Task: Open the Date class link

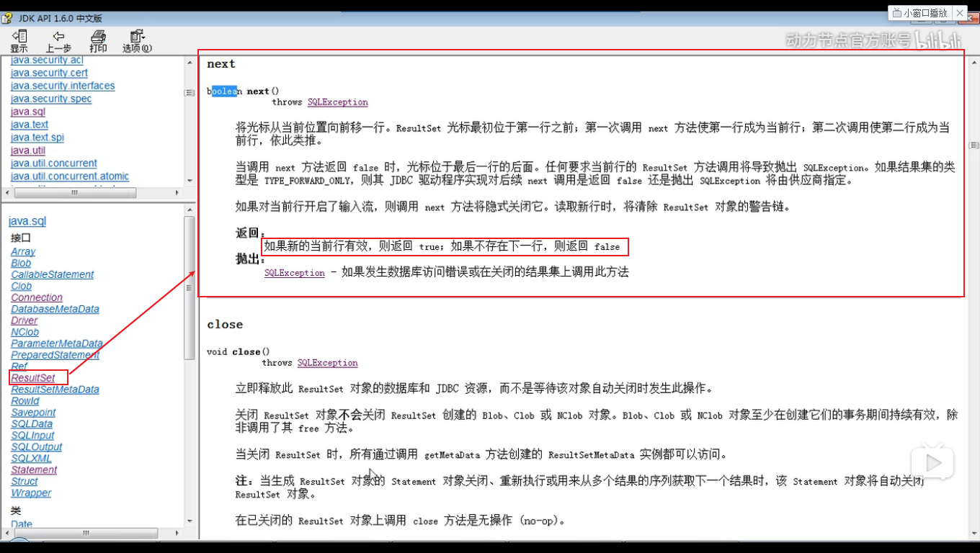Action: [x=22, y=524]
